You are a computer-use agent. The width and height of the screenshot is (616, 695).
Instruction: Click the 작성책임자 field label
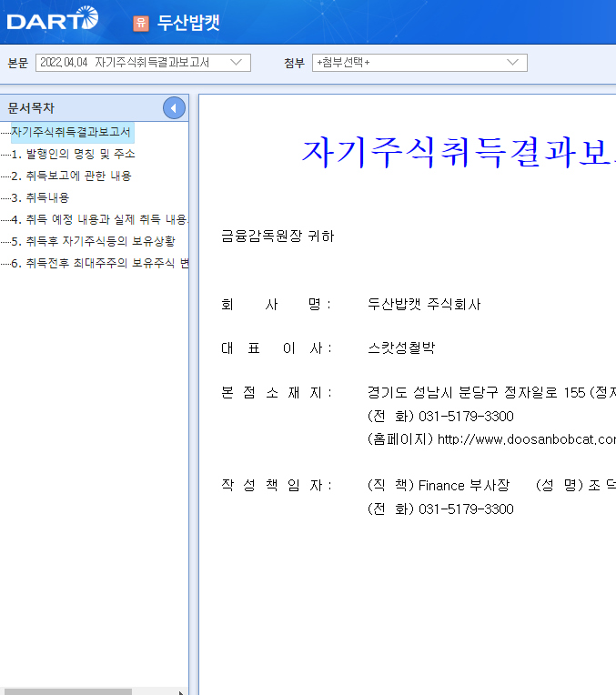(276, 486)
